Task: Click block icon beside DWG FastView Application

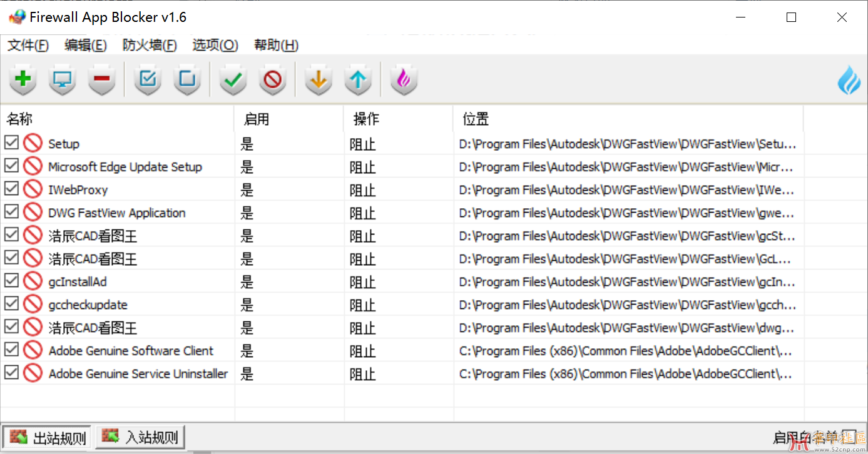Action: pos(33,213)
